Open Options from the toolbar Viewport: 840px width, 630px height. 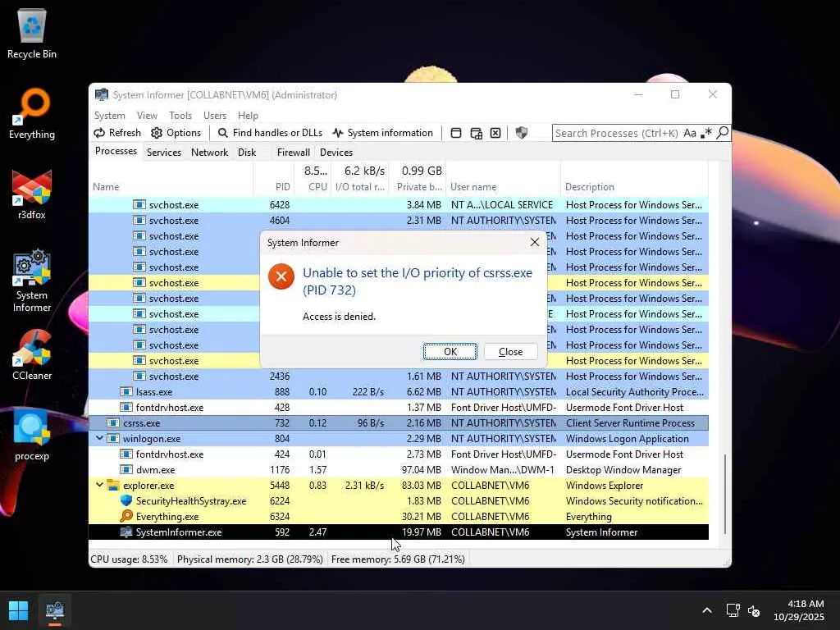(x=176, y=133)
